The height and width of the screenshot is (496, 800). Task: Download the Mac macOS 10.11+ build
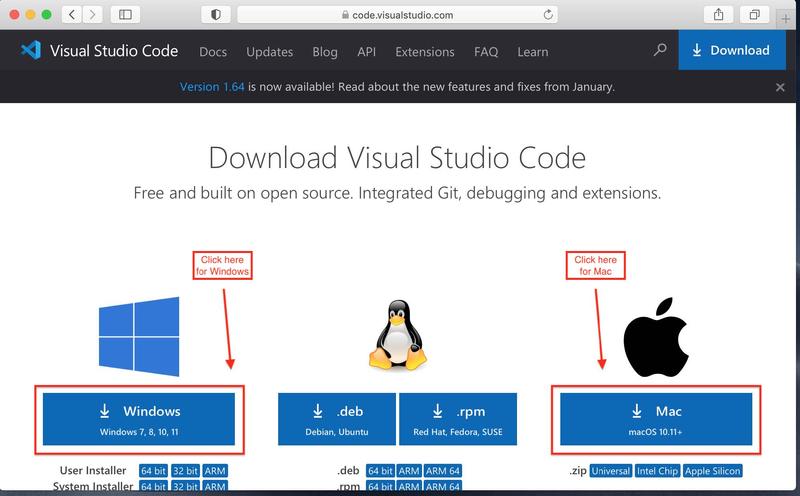[x=654, y=419]
